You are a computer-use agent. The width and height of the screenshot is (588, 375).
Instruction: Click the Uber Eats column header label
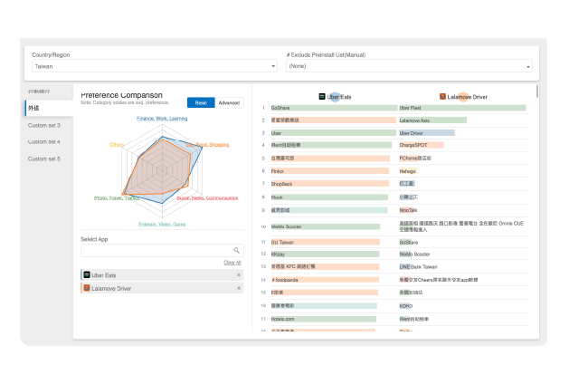pos(339,97)
